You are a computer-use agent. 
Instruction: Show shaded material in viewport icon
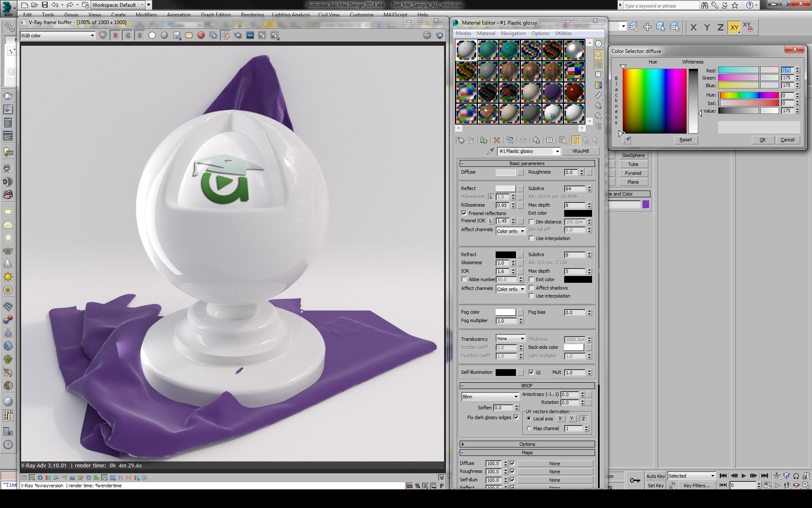click(x=562, y=140)
